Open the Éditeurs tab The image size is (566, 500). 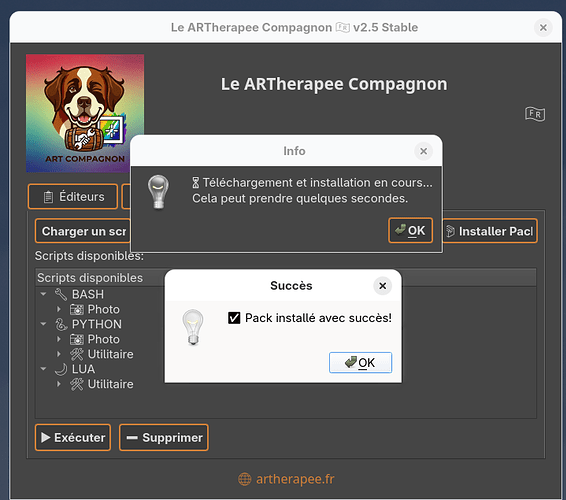point(73,197)
